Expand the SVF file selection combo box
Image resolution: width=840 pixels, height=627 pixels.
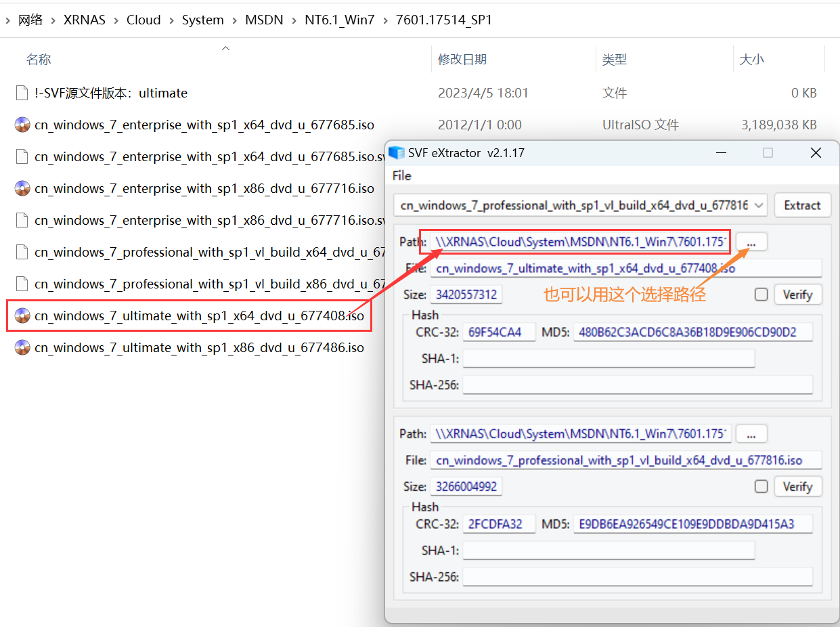(759, 205)
